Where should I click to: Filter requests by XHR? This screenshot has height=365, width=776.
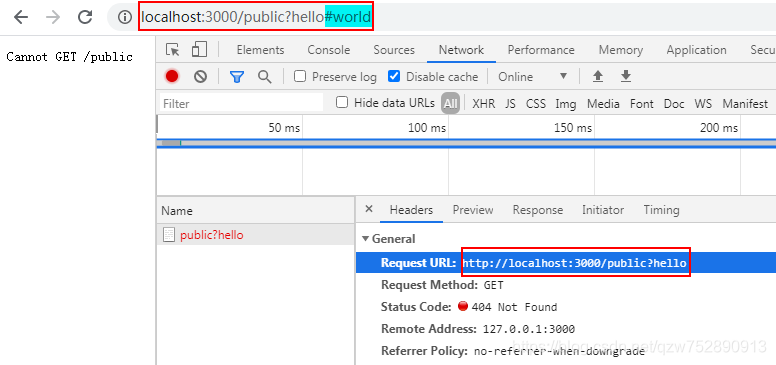[484, 104]
